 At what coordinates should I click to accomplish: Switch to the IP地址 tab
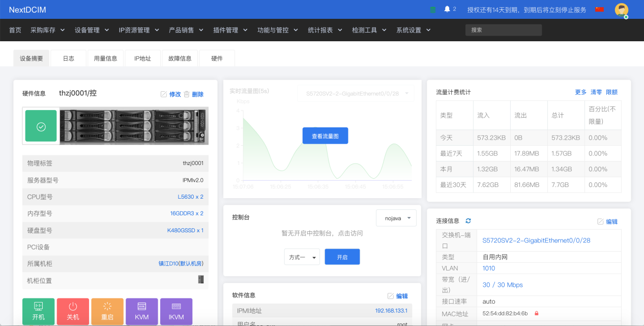tap(142, 59)
